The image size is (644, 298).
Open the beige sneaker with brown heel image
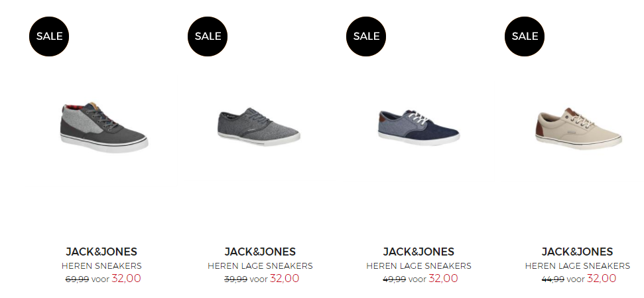point(578,128)
